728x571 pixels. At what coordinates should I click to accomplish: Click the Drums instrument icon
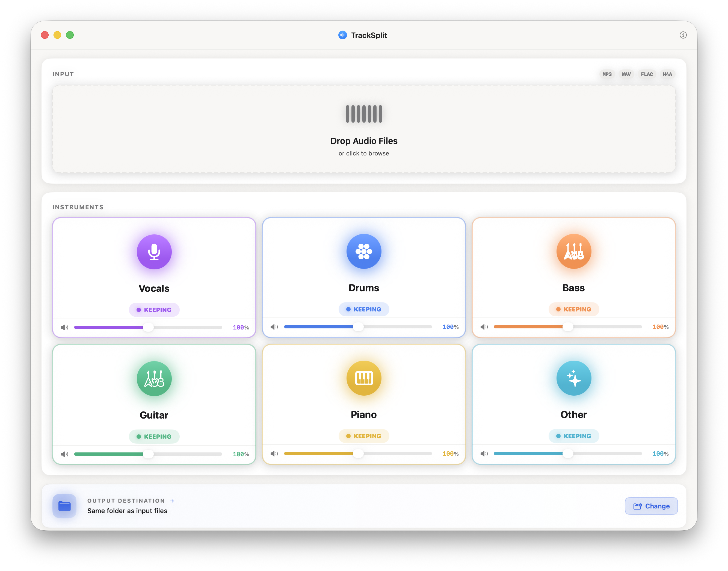[363, 251]
